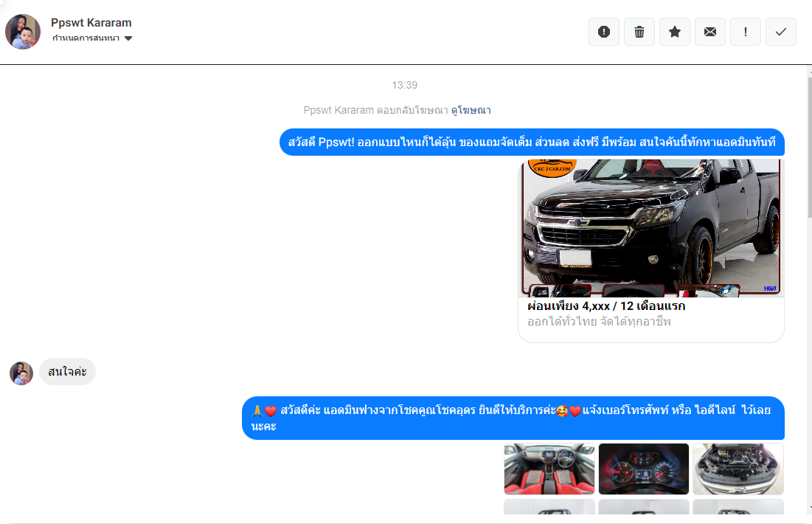Open the dashboard gauge cluster thumbnail
This screenshot has height=524, width=812.
pyautogui.click(x=643, y=469)
